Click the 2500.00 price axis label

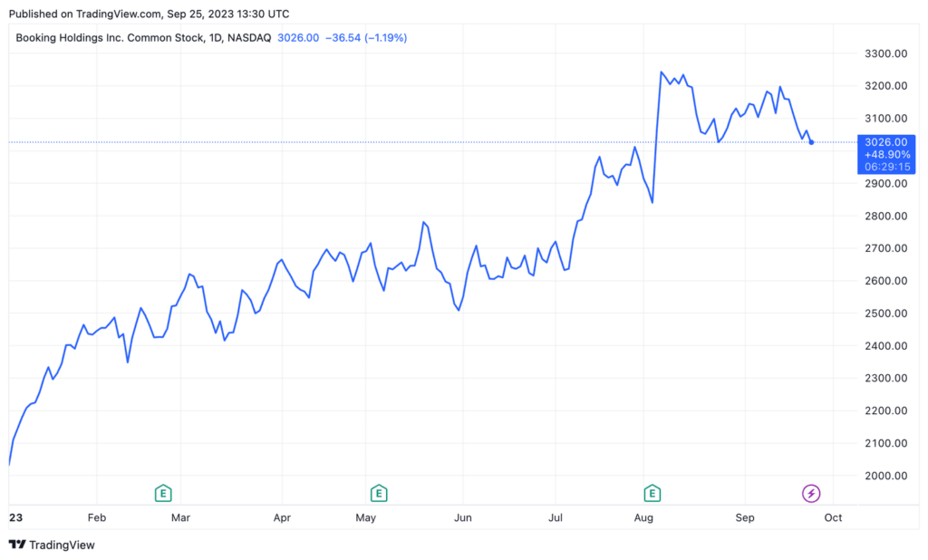886,314
